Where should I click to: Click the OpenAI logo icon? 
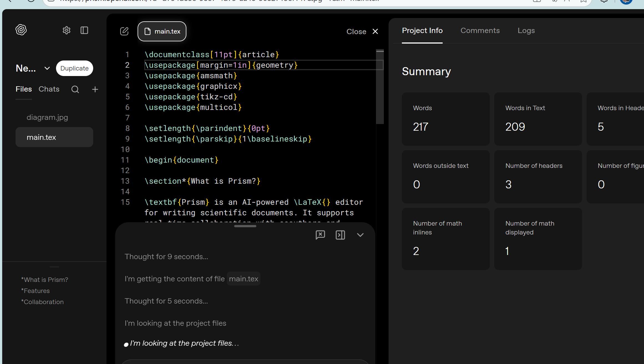tap(21, 30)
